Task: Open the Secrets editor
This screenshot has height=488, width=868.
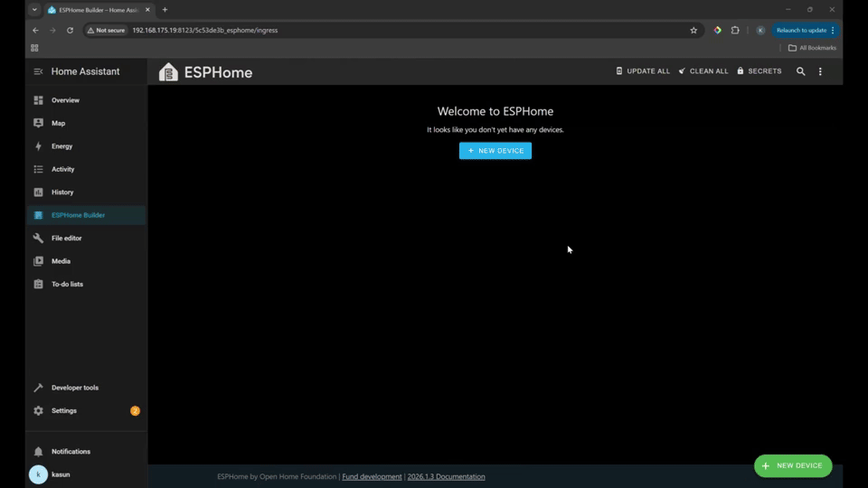Action: 759,71
